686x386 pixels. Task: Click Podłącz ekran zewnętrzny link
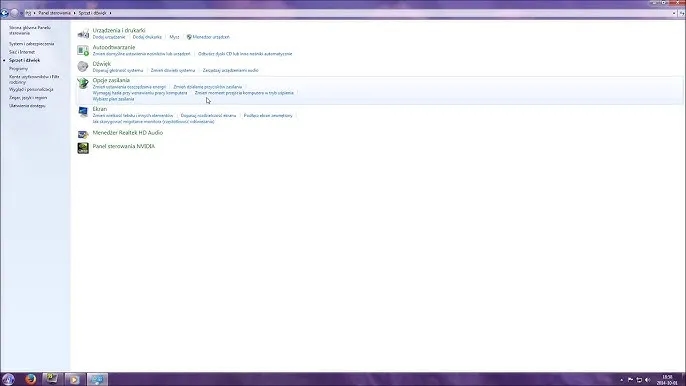268,116
